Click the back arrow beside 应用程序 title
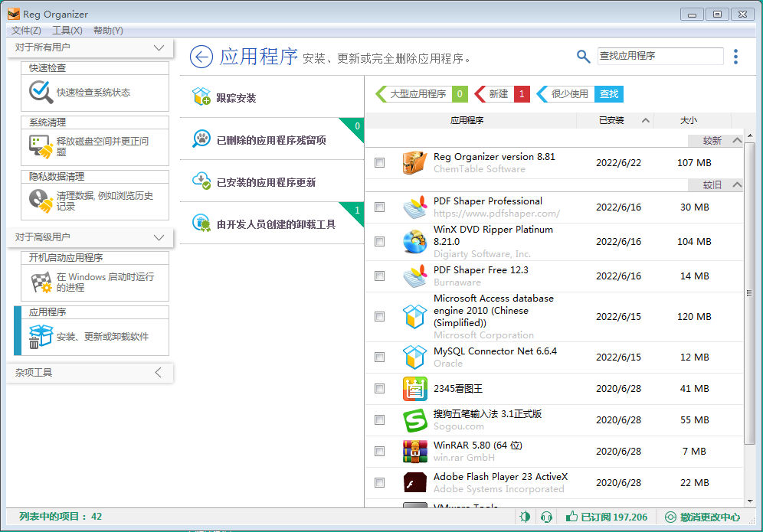Image resolution: width=763 pixels, height=532 pixels. [x=201, y=57]
